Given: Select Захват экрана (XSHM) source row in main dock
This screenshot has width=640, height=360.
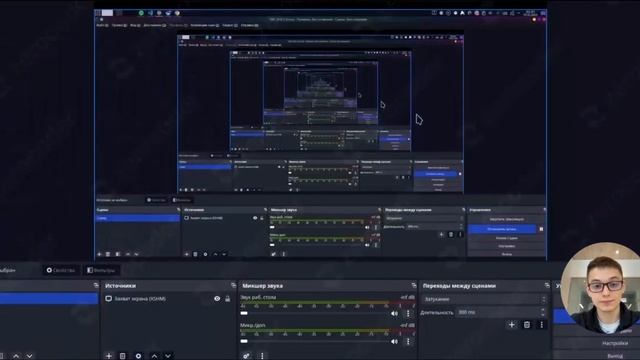Looking at the screenshot, I should [x=169, y=299].
